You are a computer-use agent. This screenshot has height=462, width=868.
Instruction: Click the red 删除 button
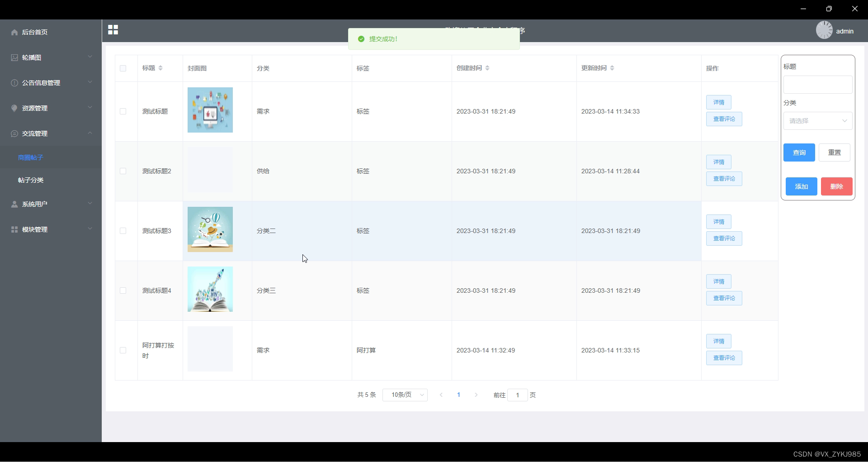pos(837,186)
